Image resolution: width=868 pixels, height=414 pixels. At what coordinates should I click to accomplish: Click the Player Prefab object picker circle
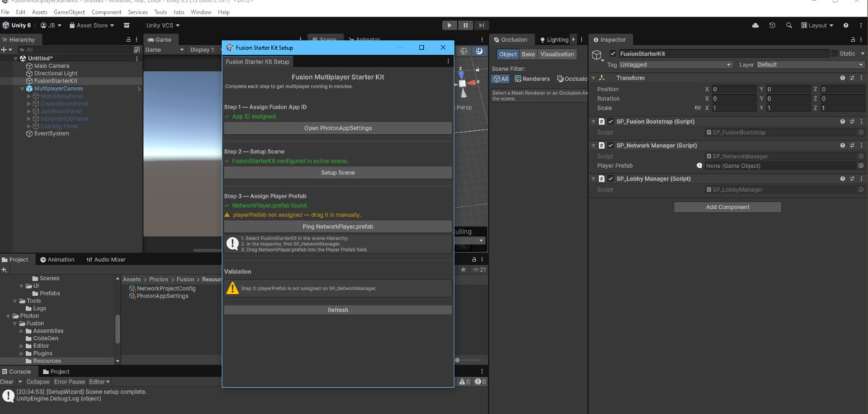[x=861, y=166]
